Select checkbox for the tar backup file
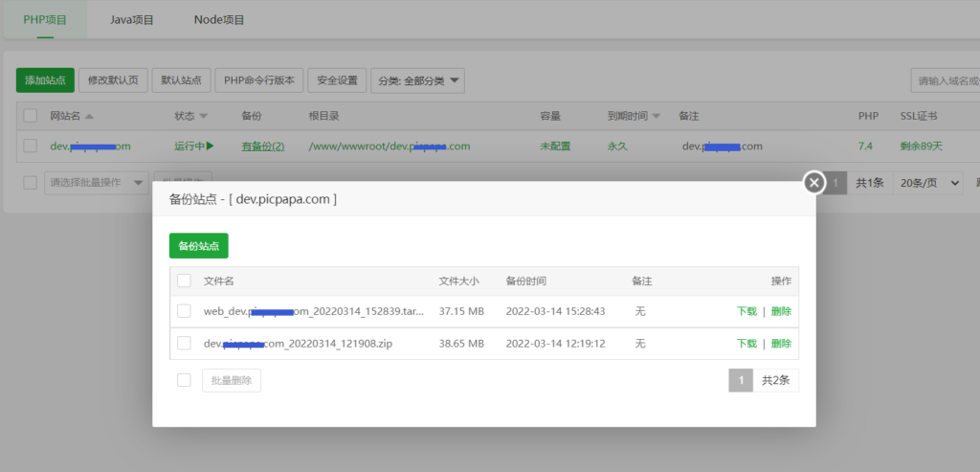 185,311
